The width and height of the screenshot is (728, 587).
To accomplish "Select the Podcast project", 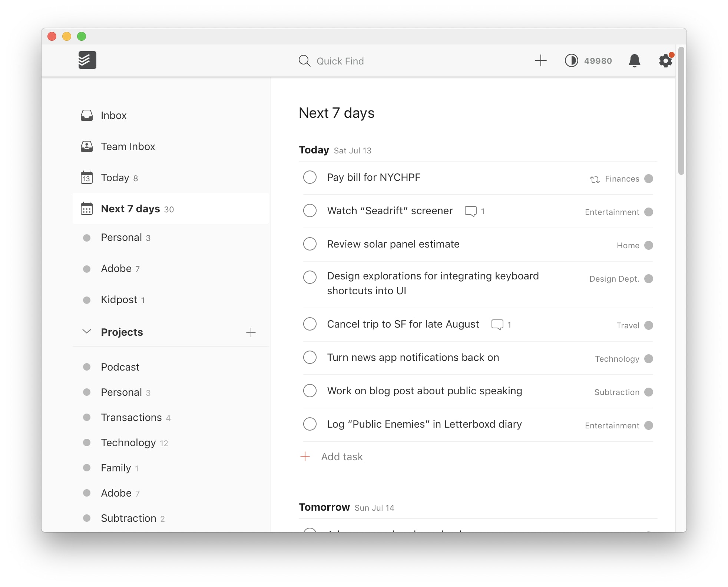I will (120, 367).
